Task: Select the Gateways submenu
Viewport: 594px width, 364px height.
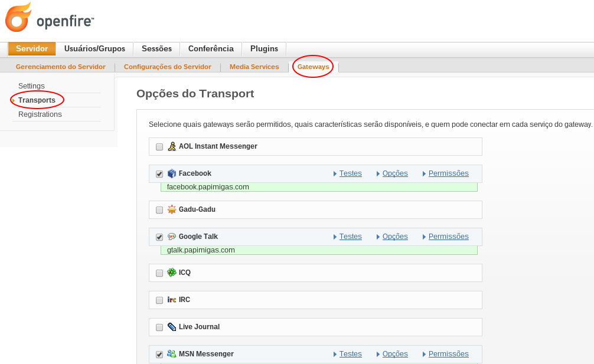Action: click(314, 67)
